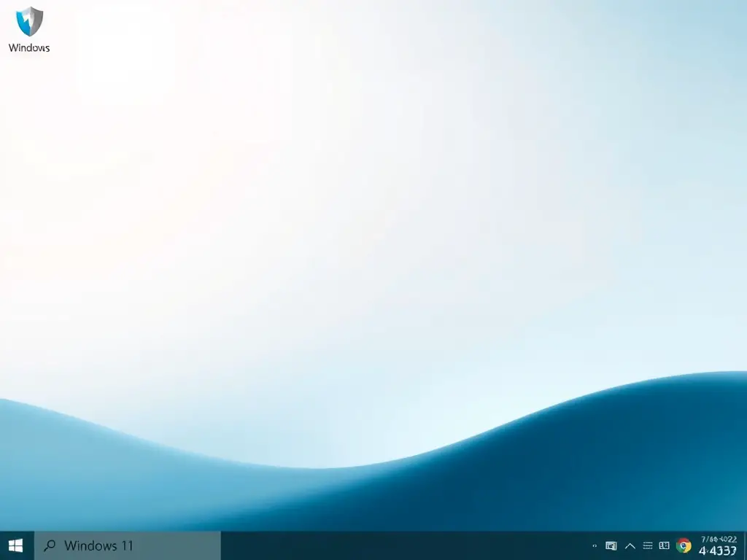Open the Start menu Windows logo

[x=16, y=545]
